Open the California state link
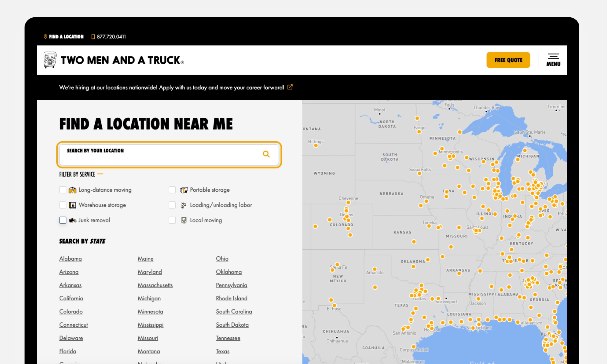The height and width of the screenshot is (364, 607). coord(71,298)
